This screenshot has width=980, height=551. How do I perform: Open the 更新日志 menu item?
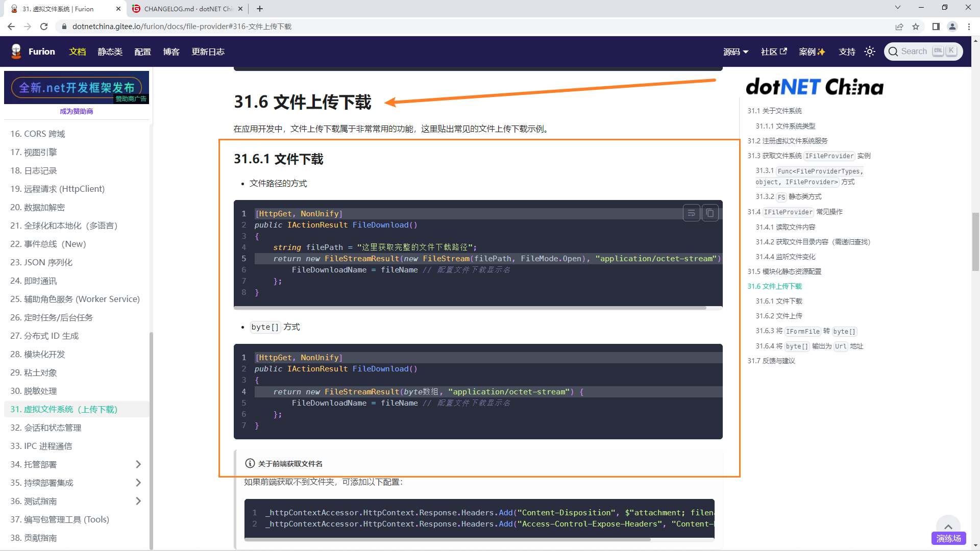click(x=208, y=51)
